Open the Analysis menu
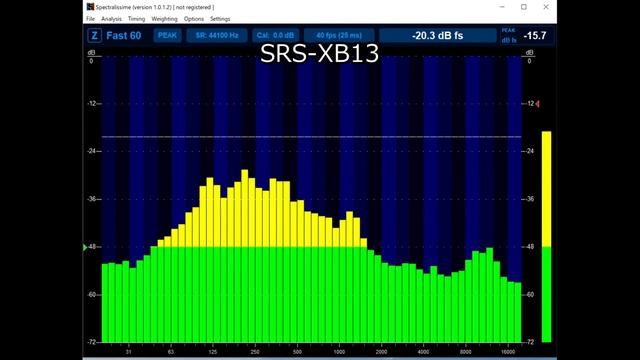Screen dimensions: 640x360 [111, 19]
